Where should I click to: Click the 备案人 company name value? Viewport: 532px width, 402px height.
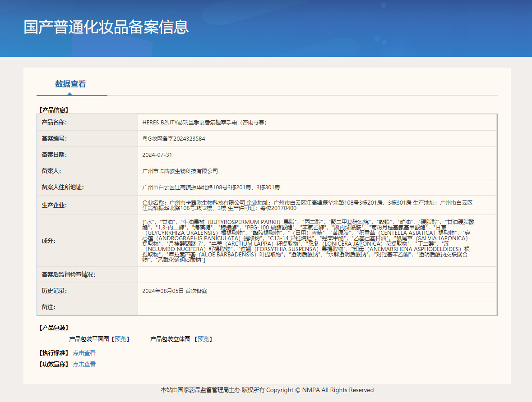[x=180, y=171]
